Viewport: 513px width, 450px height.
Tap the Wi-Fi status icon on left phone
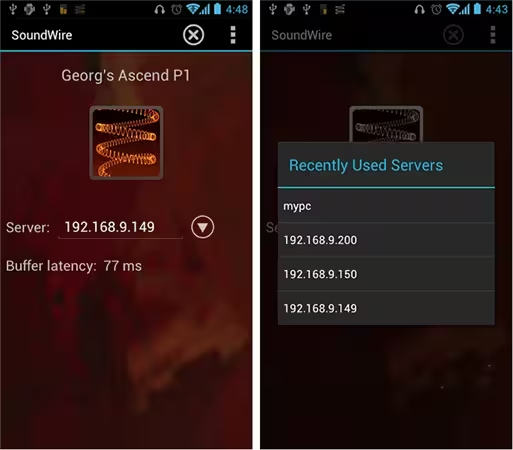[193, 9]
